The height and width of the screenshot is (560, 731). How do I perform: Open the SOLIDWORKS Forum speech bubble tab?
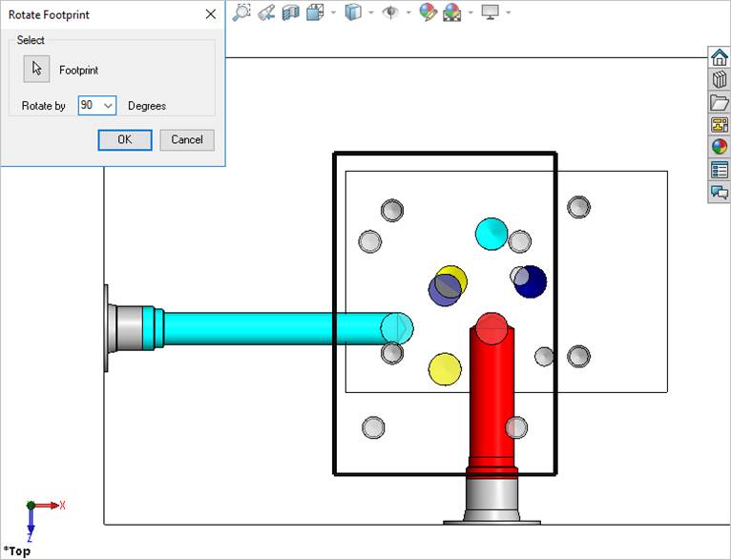(x=720, y=192)
